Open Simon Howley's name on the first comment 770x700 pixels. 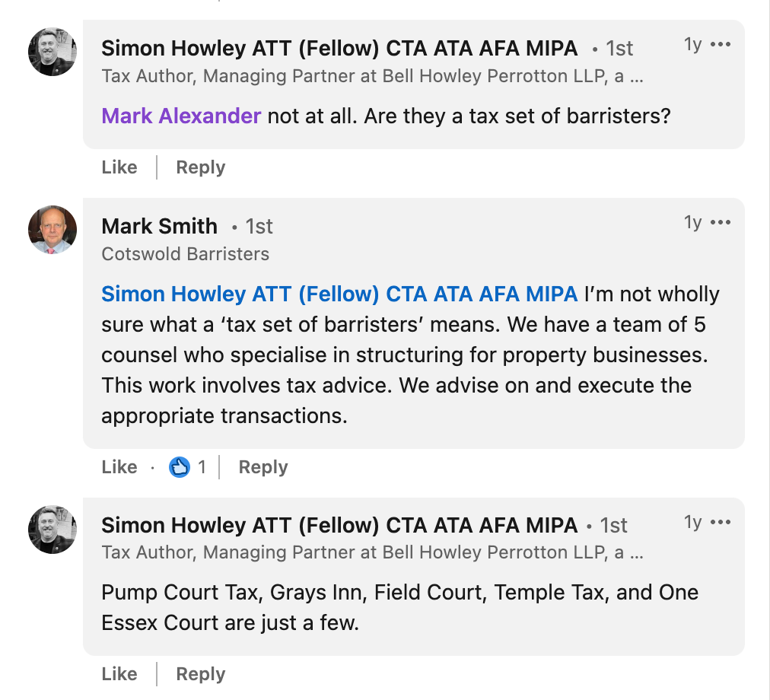point(339,48)
